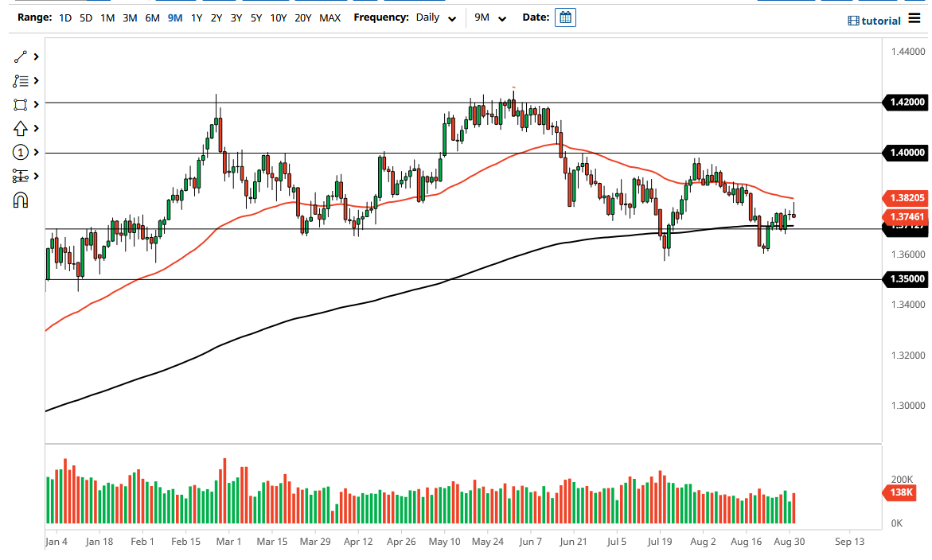The height and width of the screenshot is (560, 932).
Task: Click the red 1.38205 price label
Action: tap(906, 199)
